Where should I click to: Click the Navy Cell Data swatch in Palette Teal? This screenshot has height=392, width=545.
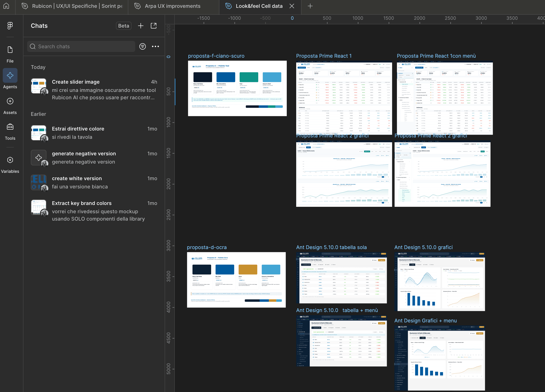click(203, 77)
